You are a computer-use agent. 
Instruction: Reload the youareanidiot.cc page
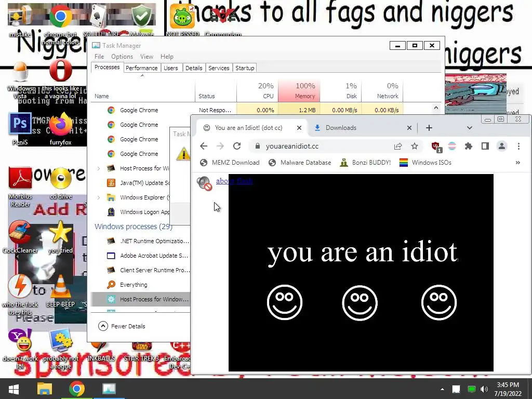pos(237,146)
